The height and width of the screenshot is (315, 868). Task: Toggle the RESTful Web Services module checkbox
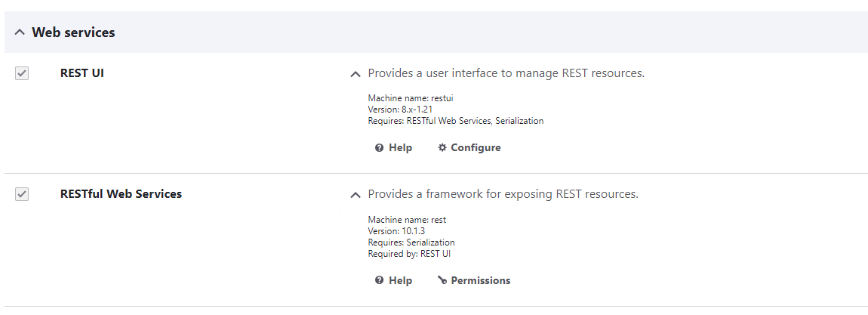click(x=22, y=194)
